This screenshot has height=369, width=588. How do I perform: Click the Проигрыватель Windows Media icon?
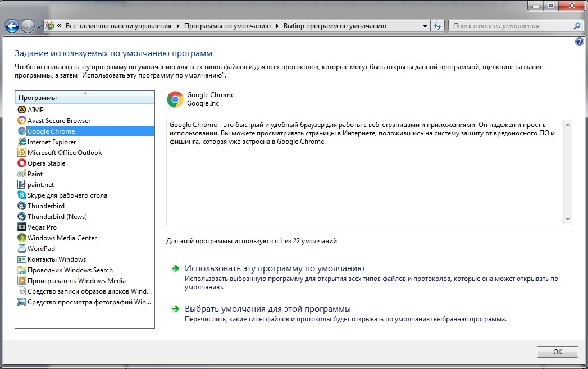pos(22,280)
